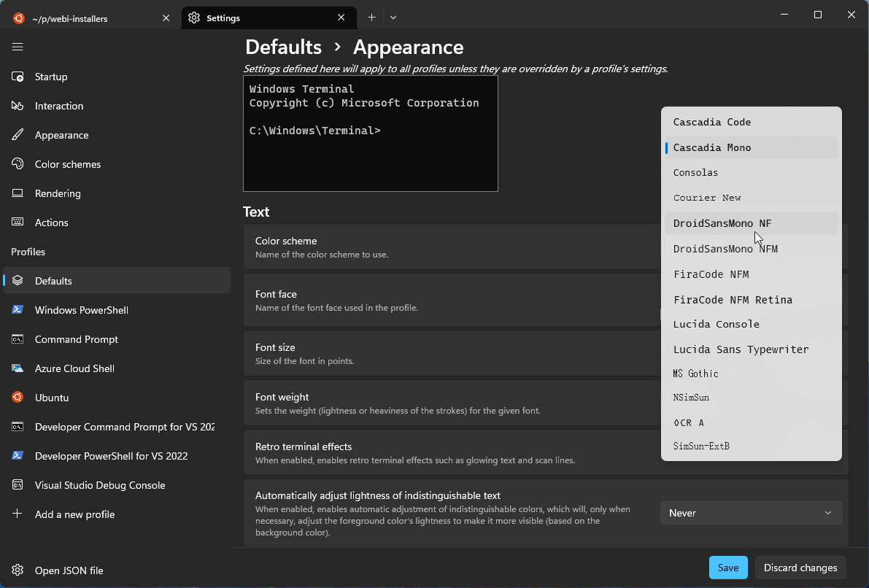Click the Azure Cloud Shell profile icon
This screenshot has width=869, height=588.
tap(18, 368)
